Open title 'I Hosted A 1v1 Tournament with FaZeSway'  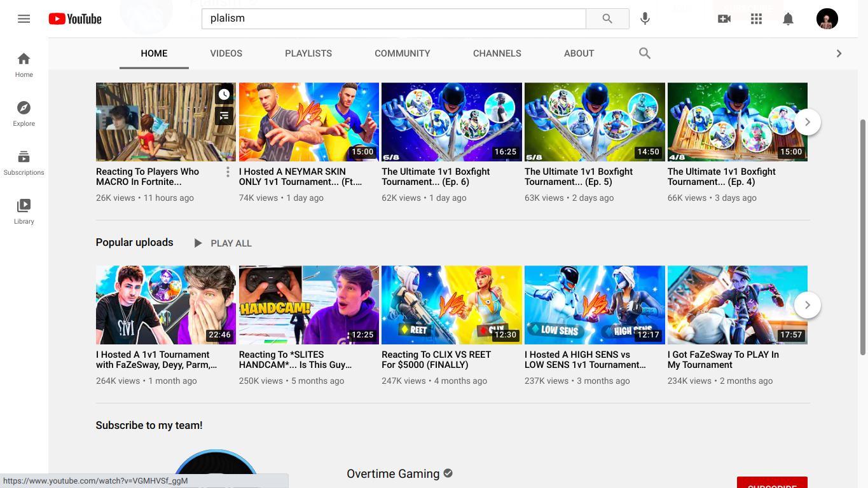pyautogui.click(x=156, y=360)
